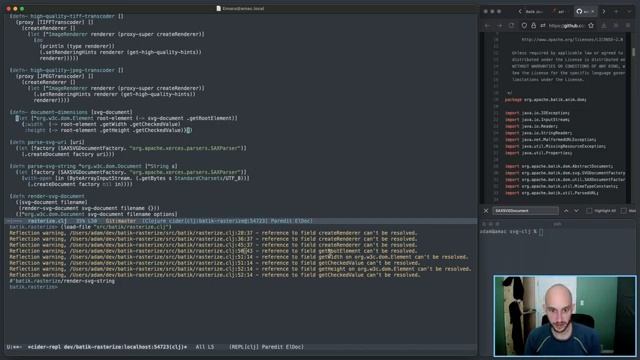Open browser downloads panel
The height and width of the screenshot is (360, 640).
click(604, 25)
